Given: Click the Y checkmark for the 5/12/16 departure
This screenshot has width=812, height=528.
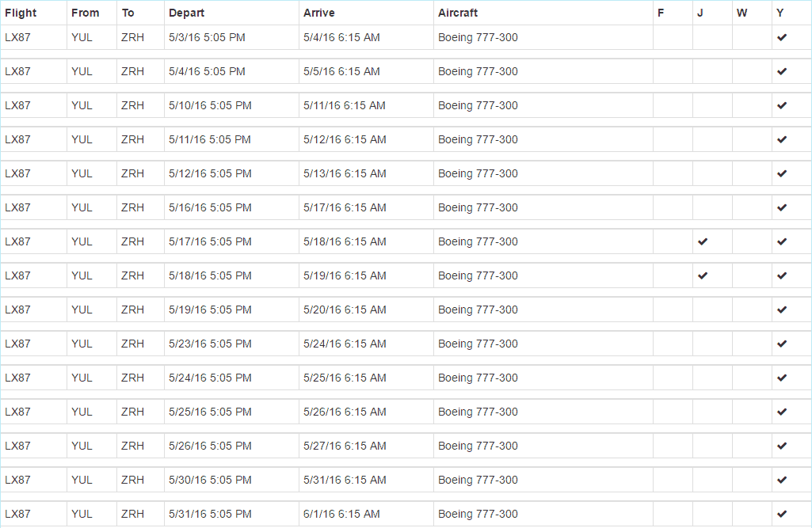Looking at the screenshot, I should click(782, 173).
